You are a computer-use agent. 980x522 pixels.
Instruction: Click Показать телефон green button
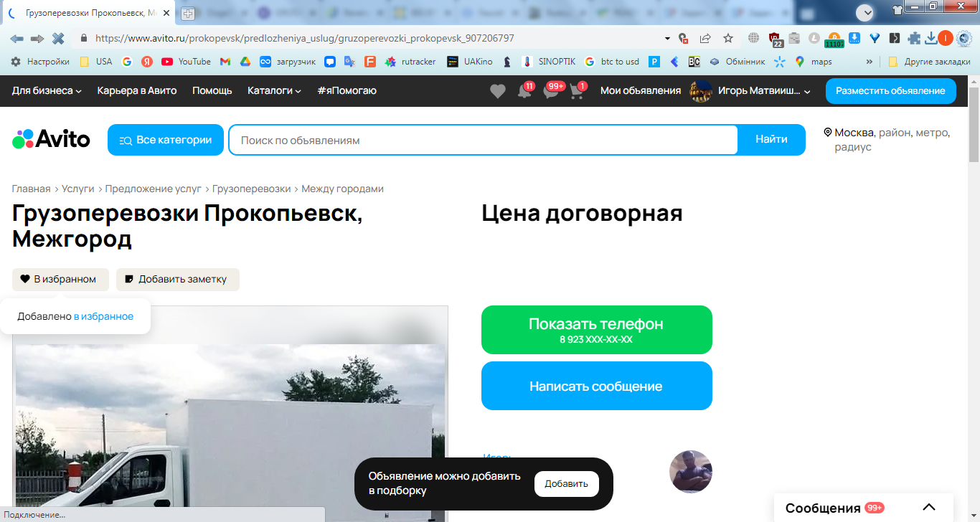pos(597,330)
